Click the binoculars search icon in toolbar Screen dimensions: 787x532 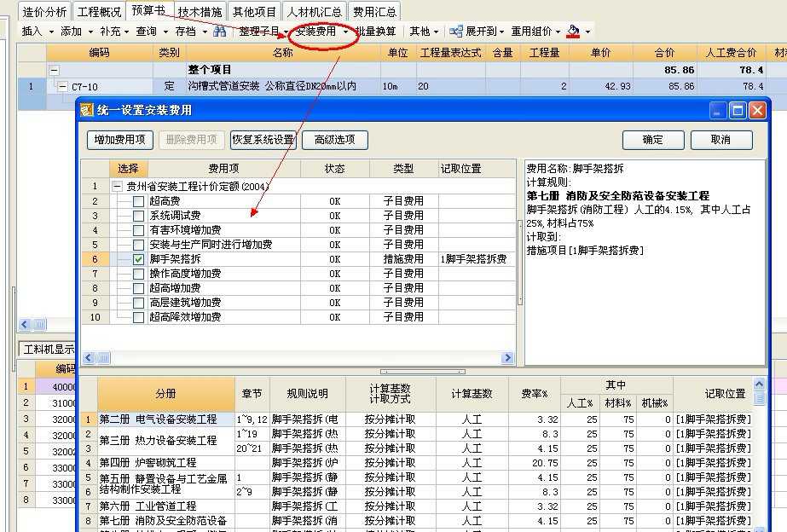click(219, 32)
